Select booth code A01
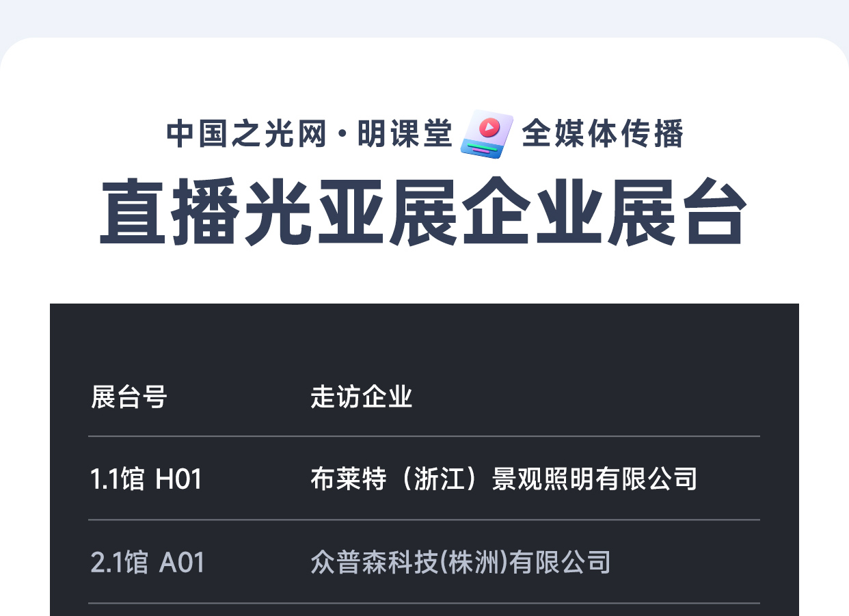The width and height of the screenshot is (849, 616). (x=182, y=563)
